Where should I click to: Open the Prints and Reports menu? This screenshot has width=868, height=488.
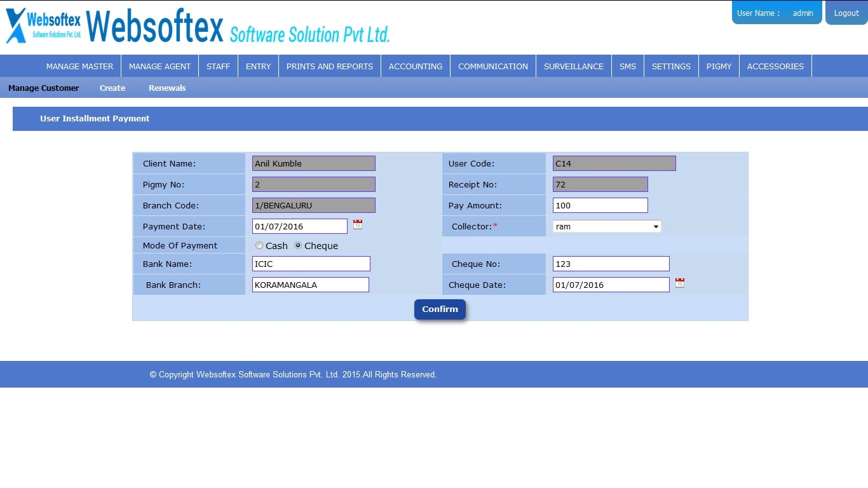[x=329, y=66]
